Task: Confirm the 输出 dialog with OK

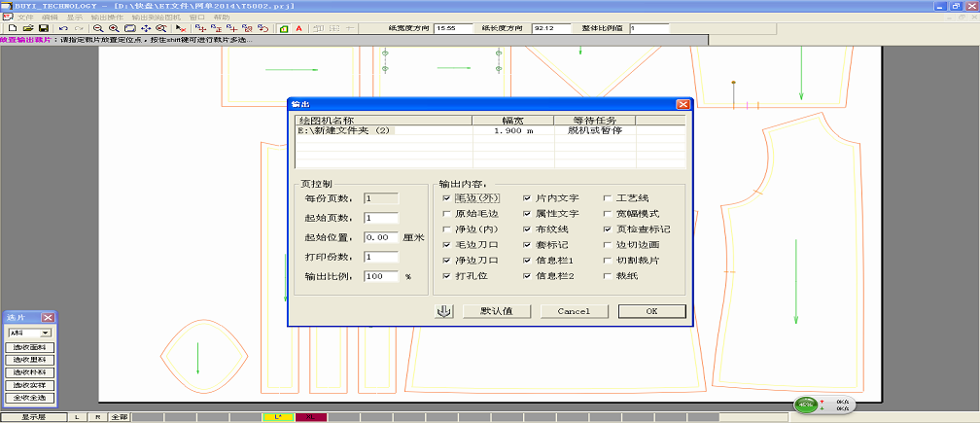Action: click(651, 311)
